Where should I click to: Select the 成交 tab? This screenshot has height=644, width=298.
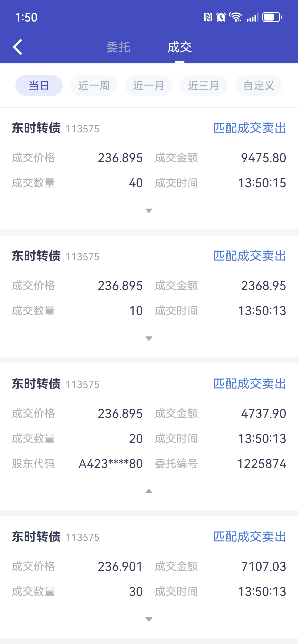[180, 47]
